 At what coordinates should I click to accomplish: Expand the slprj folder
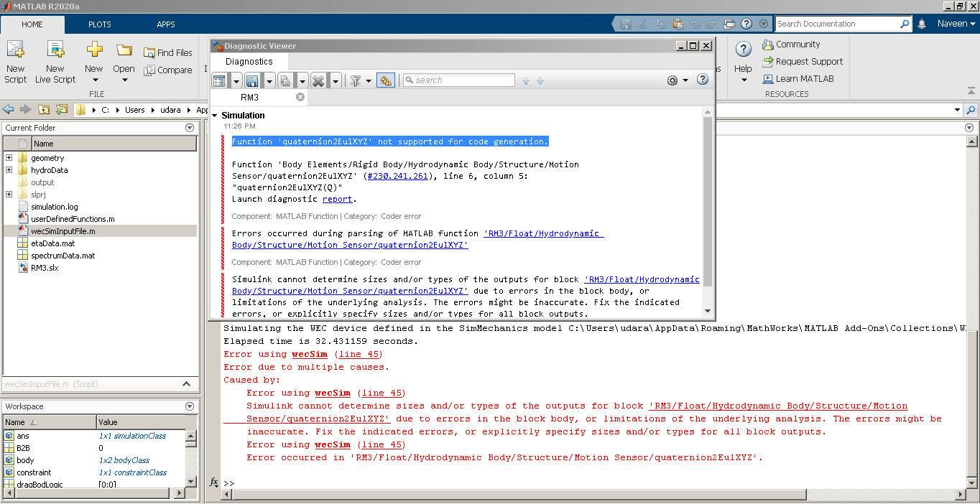point(9,195)
